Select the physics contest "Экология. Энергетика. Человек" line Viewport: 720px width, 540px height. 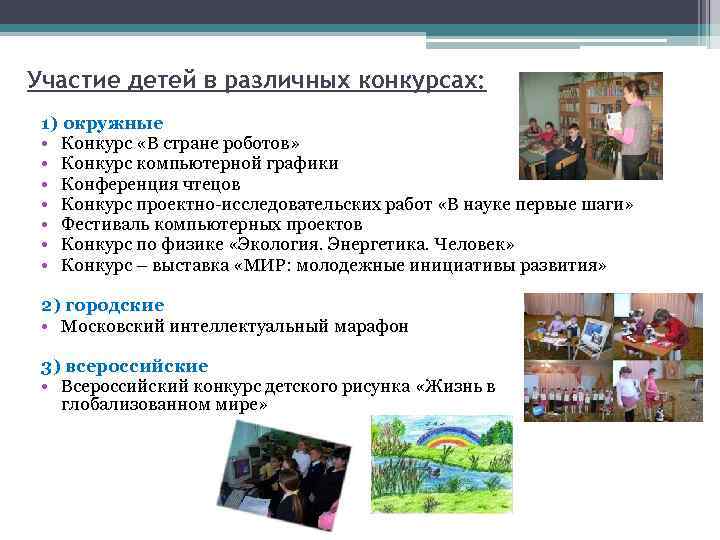click(287, 245)
